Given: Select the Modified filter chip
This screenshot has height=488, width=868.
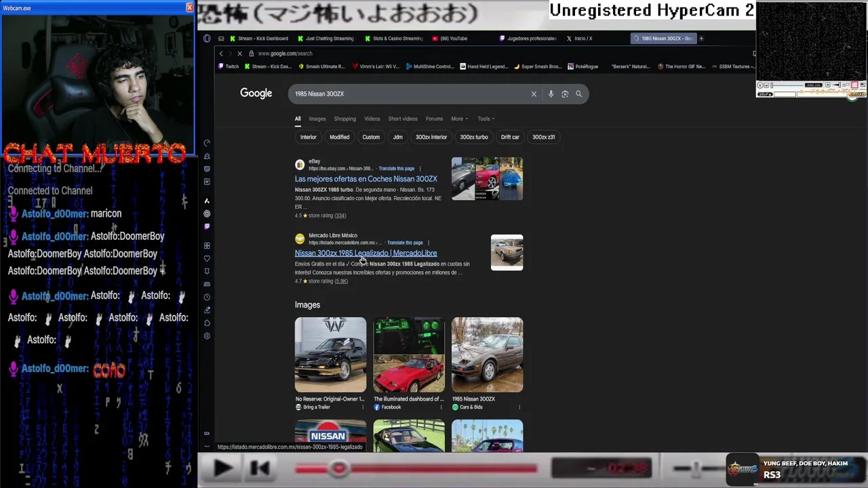Looking at the screenshot, I should point(339,137).
